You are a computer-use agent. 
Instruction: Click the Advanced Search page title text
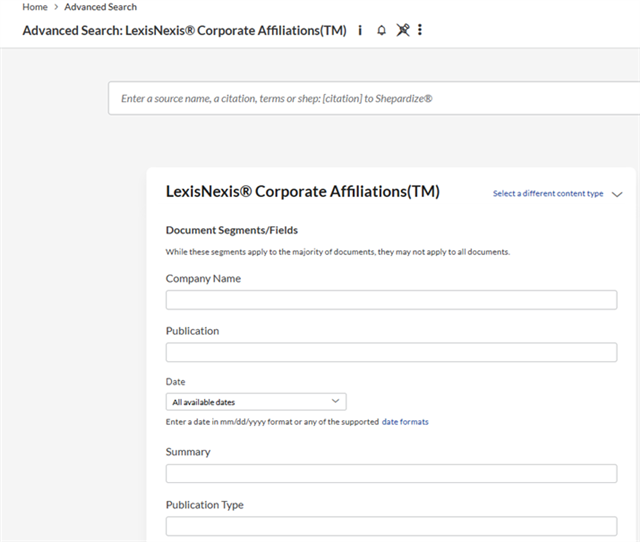click(184, 30)
